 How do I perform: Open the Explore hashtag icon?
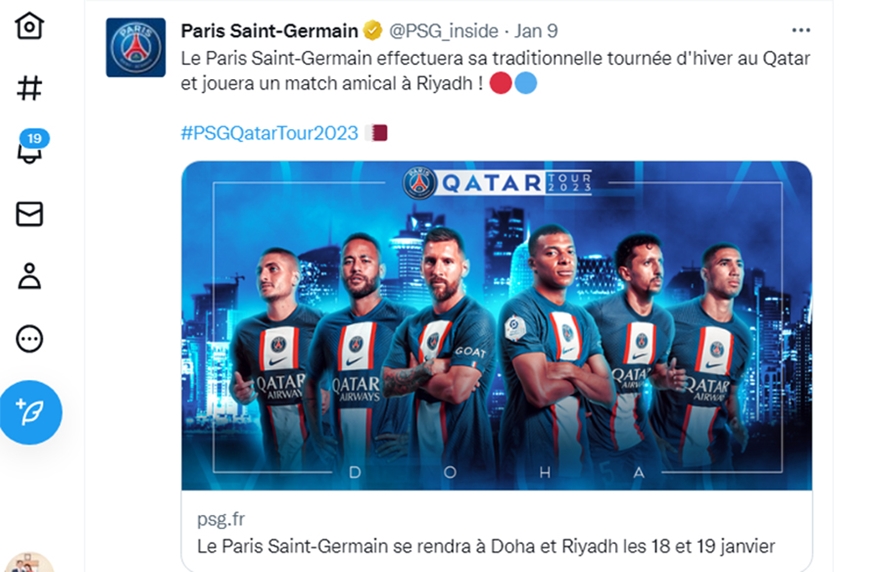(29, 88)
